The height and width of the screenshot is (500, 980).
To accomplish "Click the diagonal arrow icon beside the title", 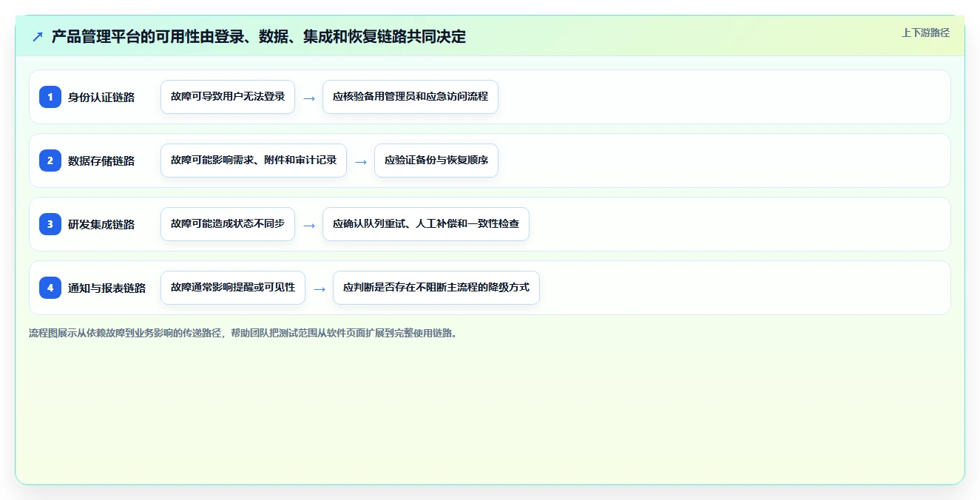I will click(38, 36).
